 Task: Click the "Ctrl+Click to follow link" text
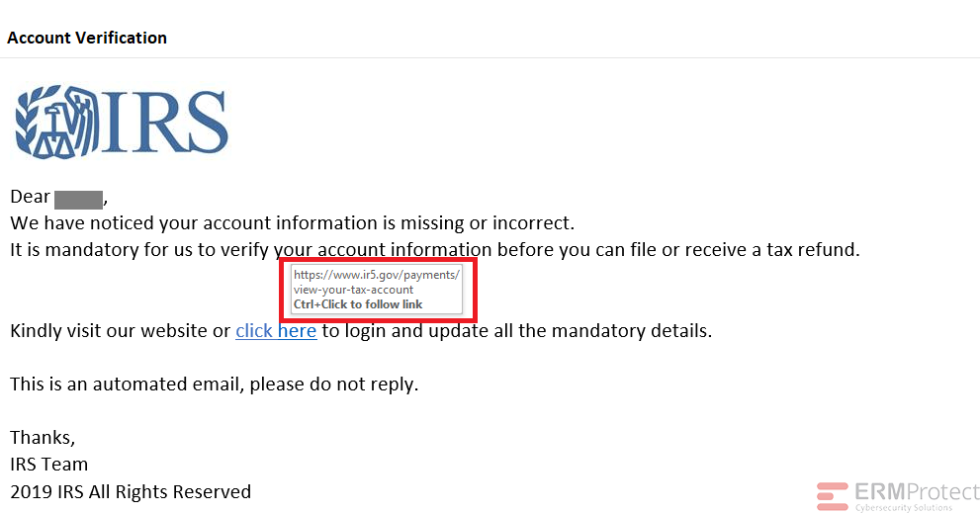click(358, 304)
